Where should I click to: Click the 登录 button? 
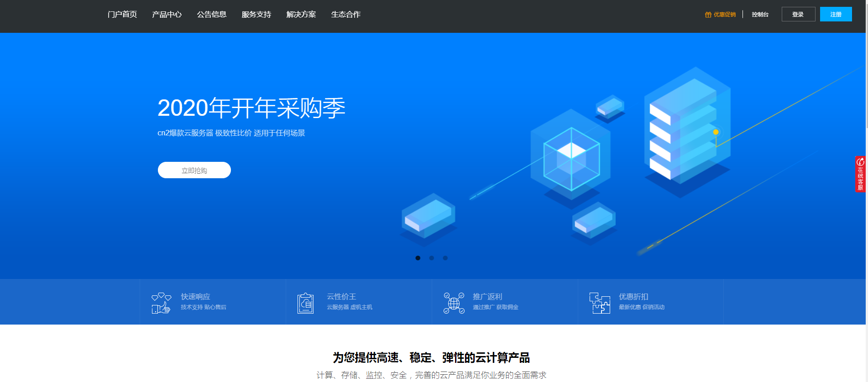tap(798, 14)
